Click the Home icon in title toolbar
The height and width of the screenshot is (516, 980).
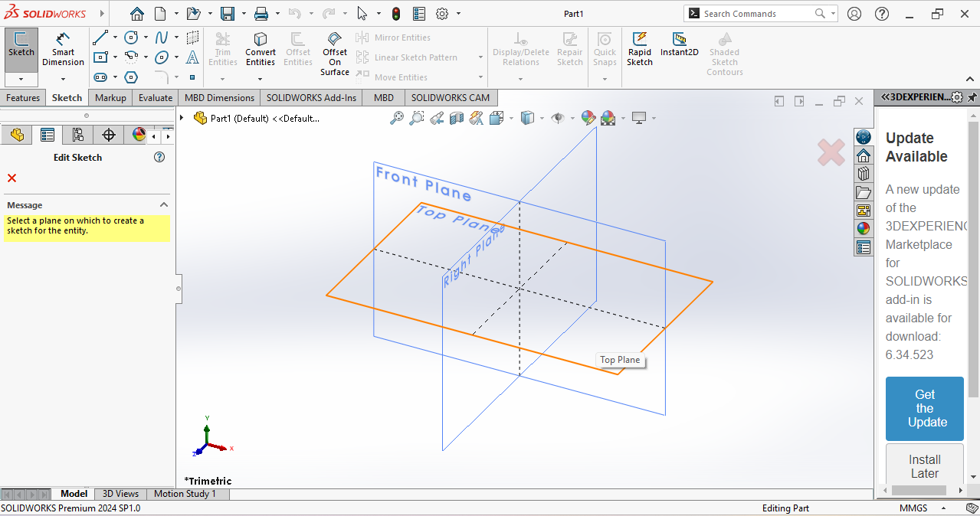click(x=136, y=14)
